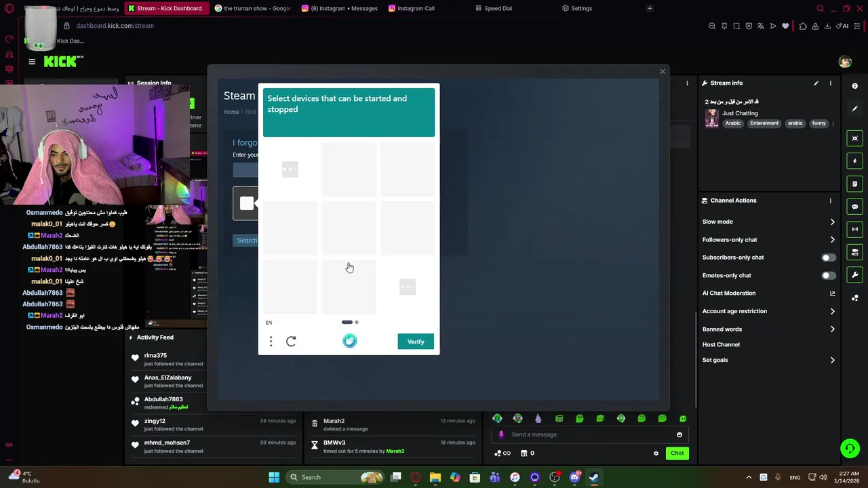The height and width of the screenshot is (488, 868).
Task: Click the Windows taskbar Search box
Action: coord(336,477)
